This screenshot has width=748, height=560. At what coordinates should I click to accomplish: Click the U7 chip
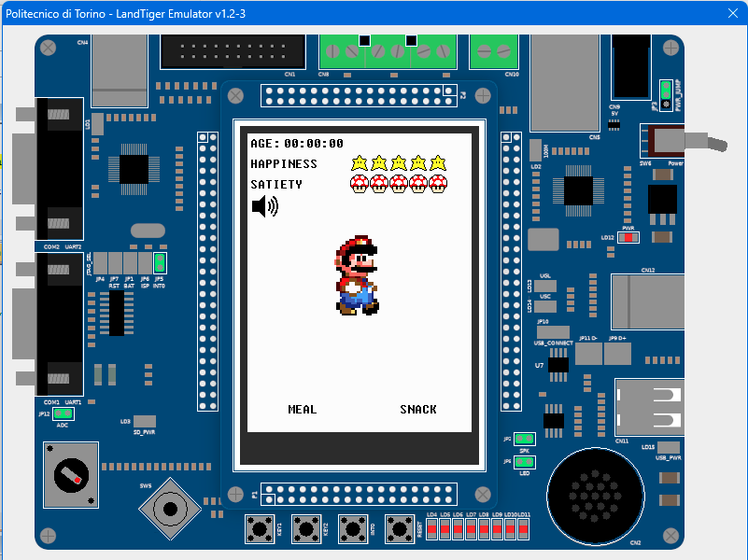point(558,365)
